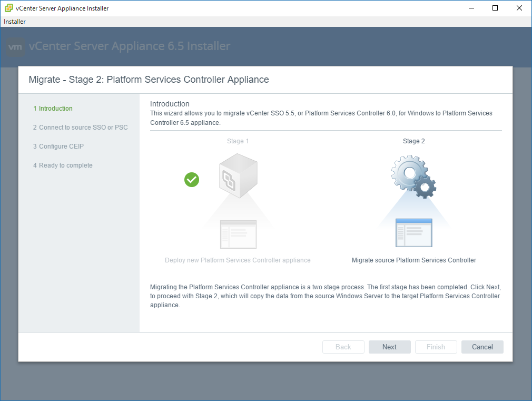Click the Stage 2 blue window icon
The width and height of the screenshot is (532, 401).
pyautogui.click(x=413, y=233)
